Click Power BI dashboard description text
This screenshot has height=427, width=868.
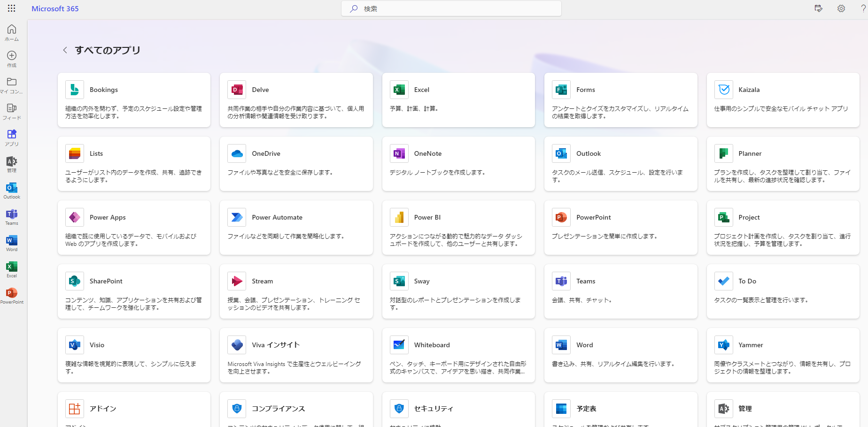[456, 240]
